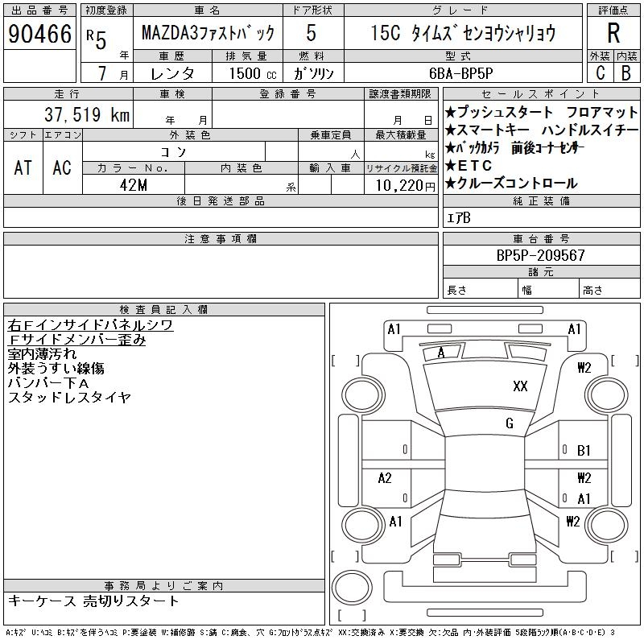This screenshot has height=644, width=644.
Task: Click the セールスポイント header
Action: (541, 93)
